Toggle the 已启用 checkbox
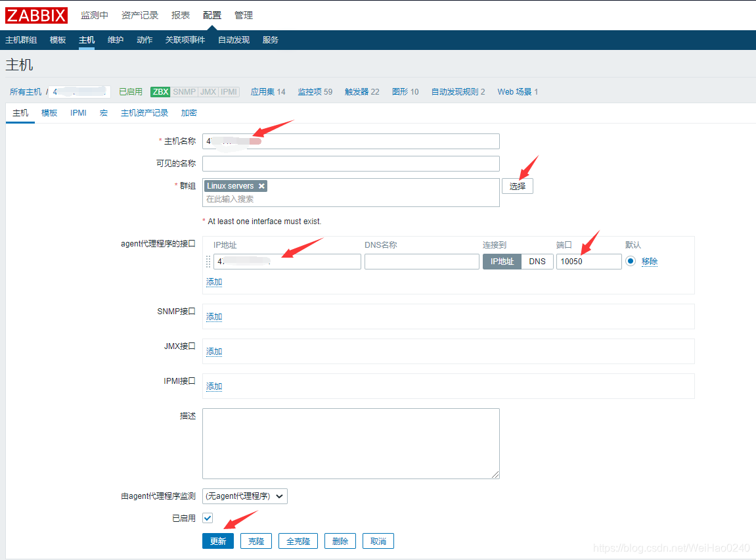 click(x=208, y=518)
